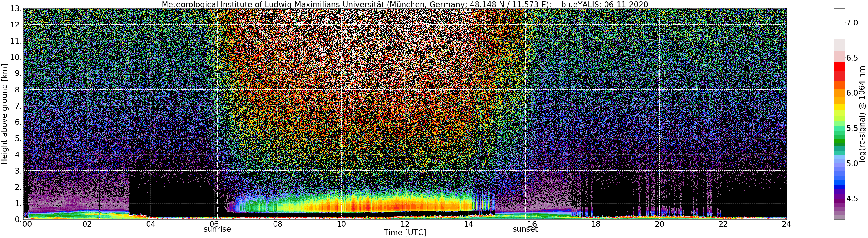Pick the dark blue segment of the colorbar
The image size is (868, 238).
tap(839, 187)
